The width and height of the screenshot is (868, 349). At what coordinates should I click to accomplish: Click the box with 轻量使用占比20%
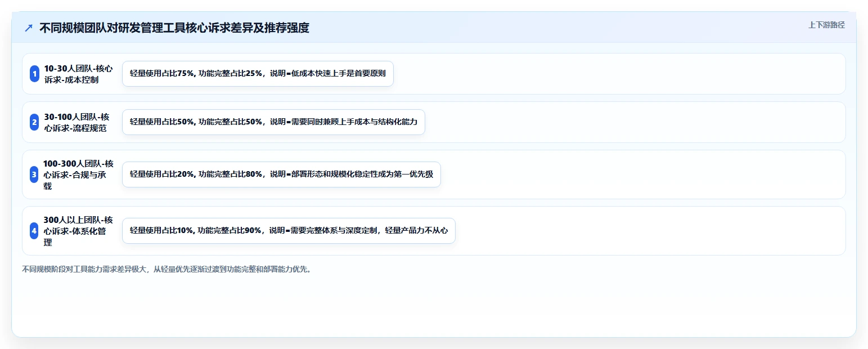pyautogui.click(x=281, y=174)
